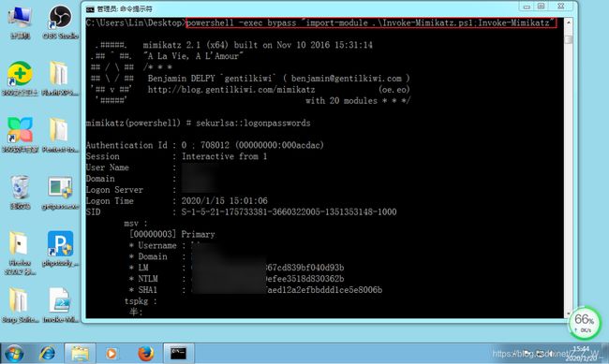609x364 pixels.
Task: Click the 'Authentication Id' line
Action: (x=204, y=145)
